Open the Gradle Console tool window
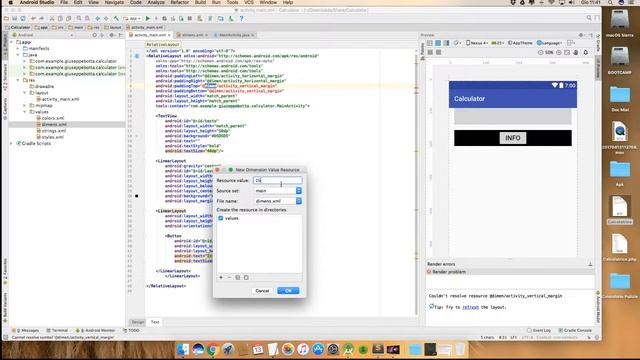Viewport: 640px width, 360px height. point(576,330)
